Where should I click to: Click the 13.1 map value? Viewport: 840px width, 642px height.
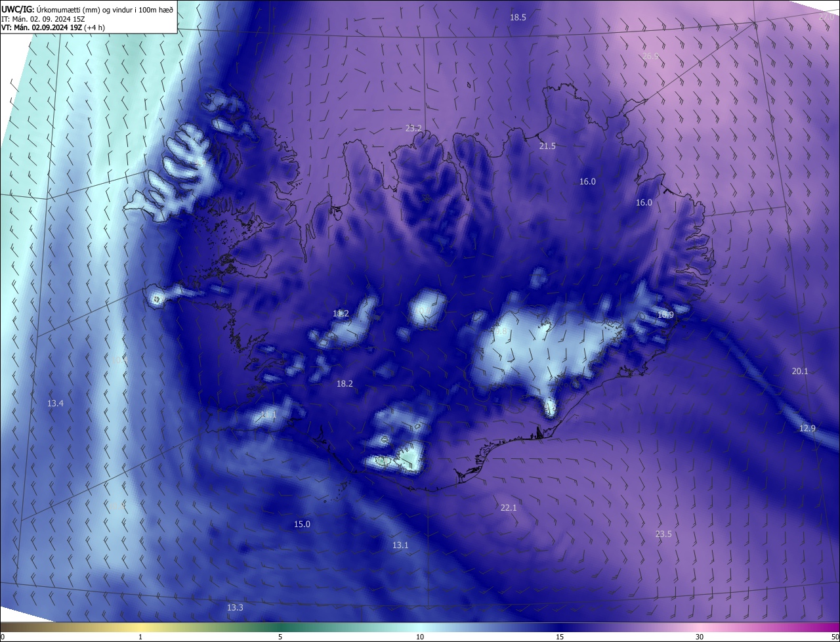tap(400, 546)
